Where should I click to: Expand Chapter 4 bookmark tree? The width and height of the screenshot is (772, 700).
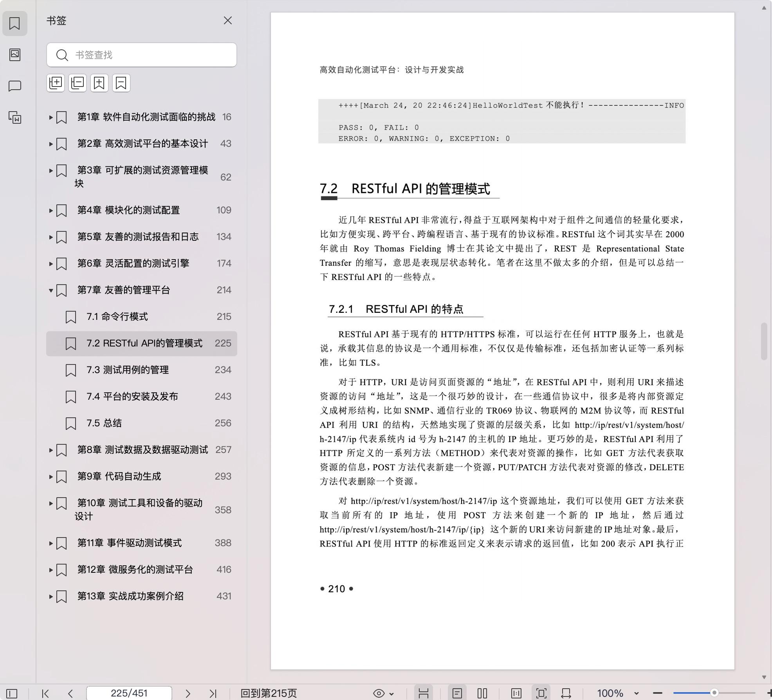(51, 210)
